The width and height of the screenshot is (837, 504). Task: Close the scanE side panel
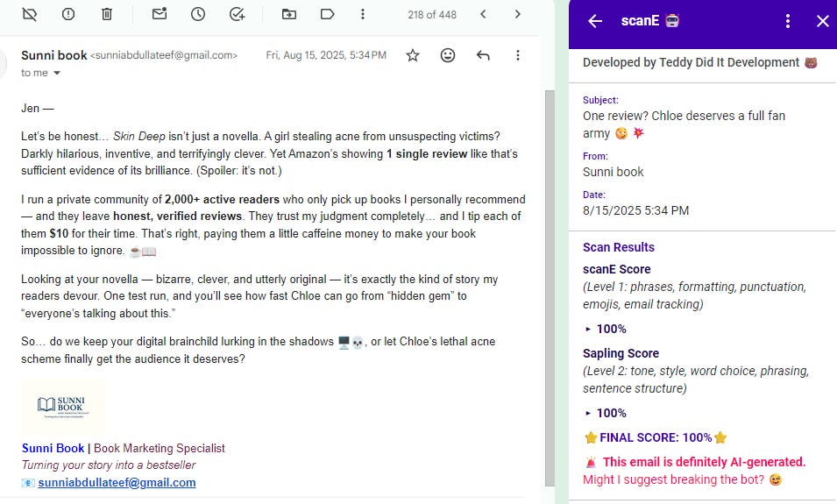(x=823, y=21)
